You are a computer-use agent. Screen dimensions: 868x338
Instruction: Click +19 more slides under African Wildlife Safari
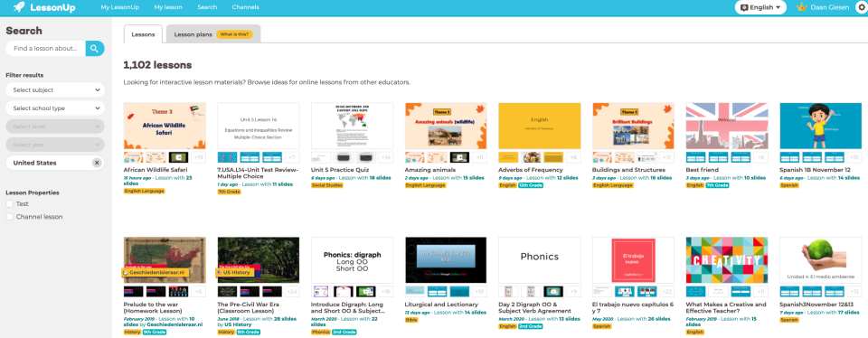coord(199,157)
